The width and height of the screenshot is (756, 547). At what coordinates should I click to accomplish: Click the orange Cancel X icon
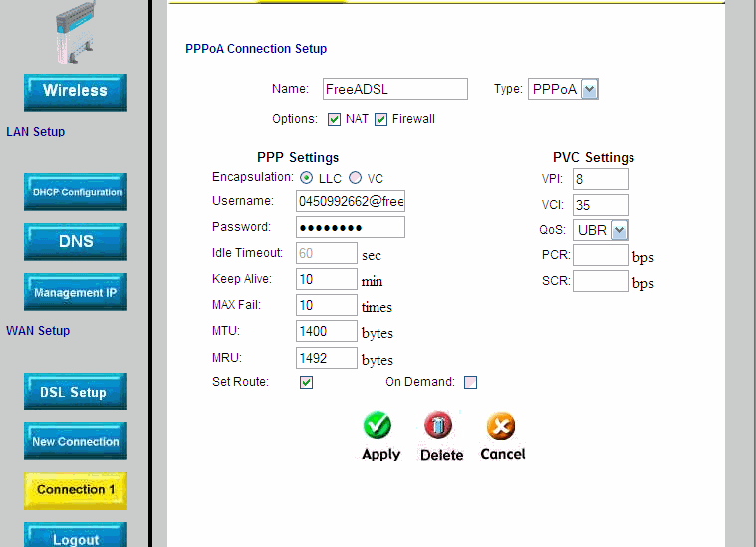[501, 426]
